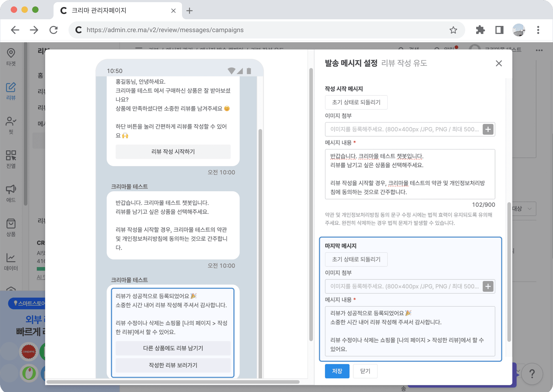Screen dimensions: 553x392
Task: Click 초기 상태로 되돌리기 under 마지막 메시지
Action: (x=356, y=259)
